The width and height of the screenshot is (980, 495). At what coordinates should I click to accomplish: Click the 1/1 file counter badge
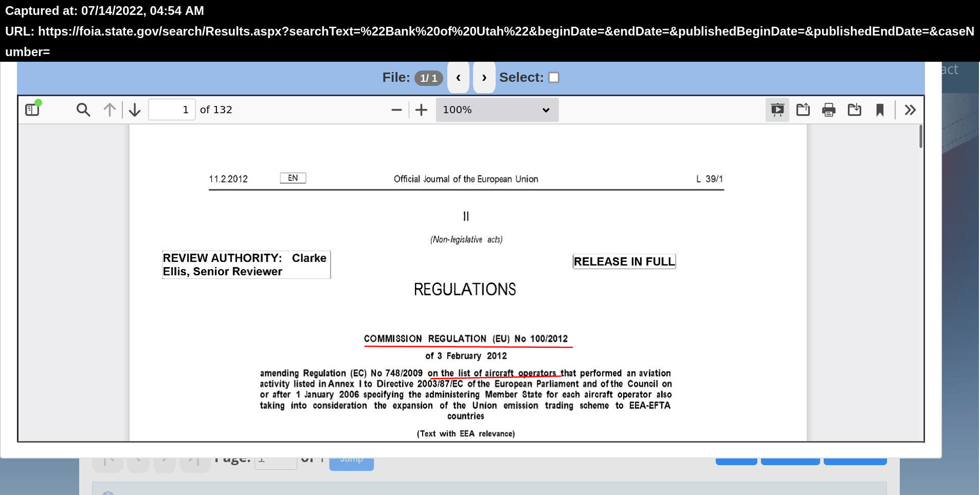[429, 78]
